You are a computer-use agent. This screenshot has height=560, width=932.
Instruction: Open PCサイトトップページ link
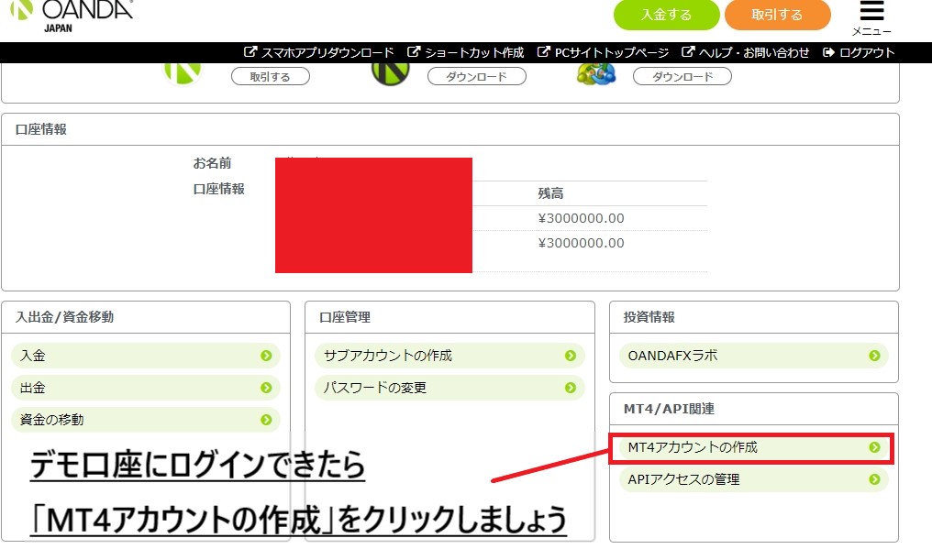pos(612,52)
